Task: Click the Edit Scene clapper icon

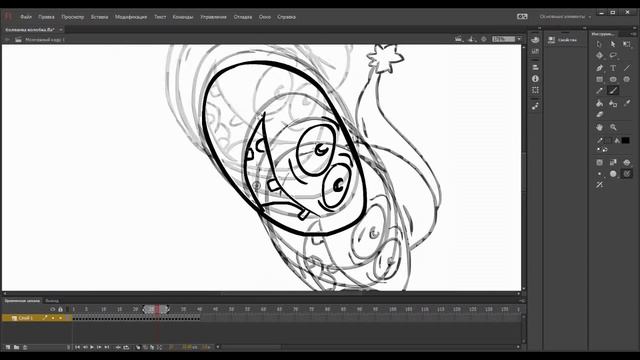Action: point(459,39)
